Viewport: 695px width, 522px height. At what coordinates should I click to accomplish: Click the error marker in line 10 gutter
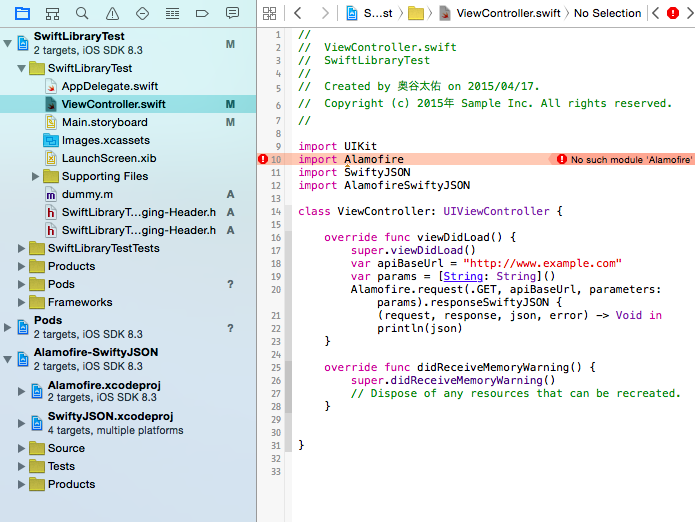[x=263, y=159]
